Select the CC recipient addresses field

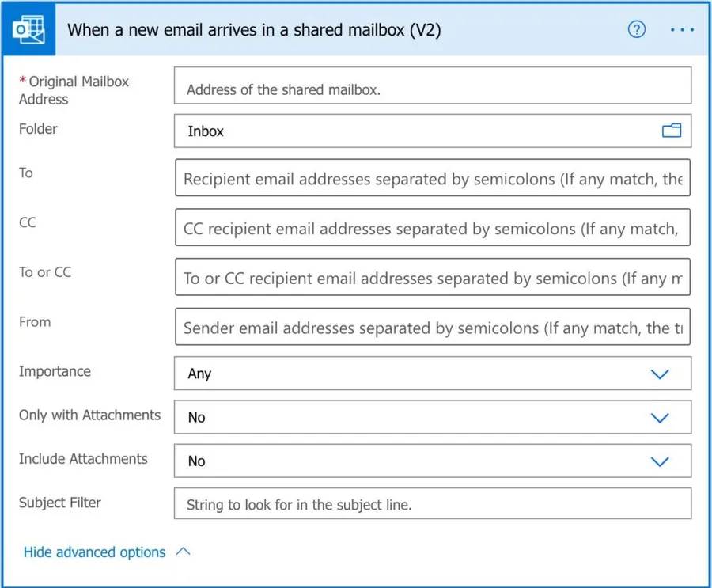[x=432, y=229]
